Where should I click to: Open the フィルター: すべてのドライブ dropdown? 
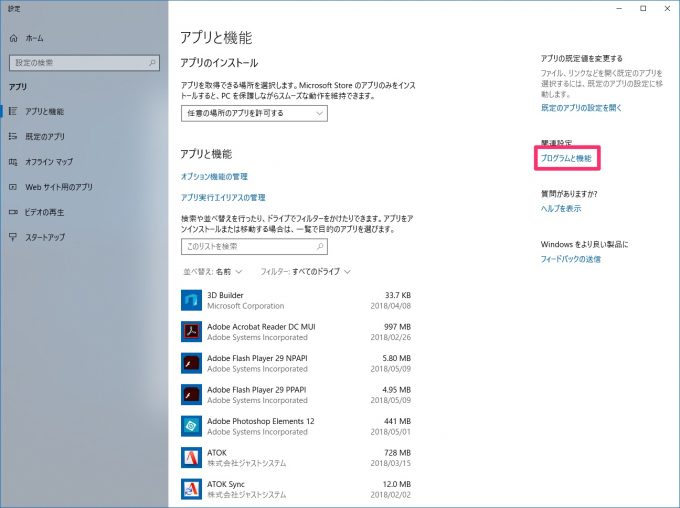pyautogui.click(x=305, y=272)
